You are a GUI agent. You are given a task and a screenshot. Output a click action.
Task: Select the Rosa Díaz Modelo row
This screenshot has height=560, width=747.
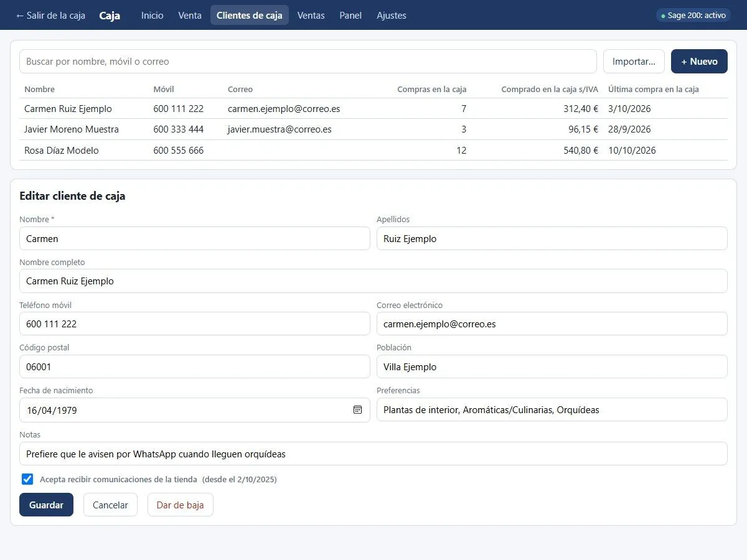point(374,150)
